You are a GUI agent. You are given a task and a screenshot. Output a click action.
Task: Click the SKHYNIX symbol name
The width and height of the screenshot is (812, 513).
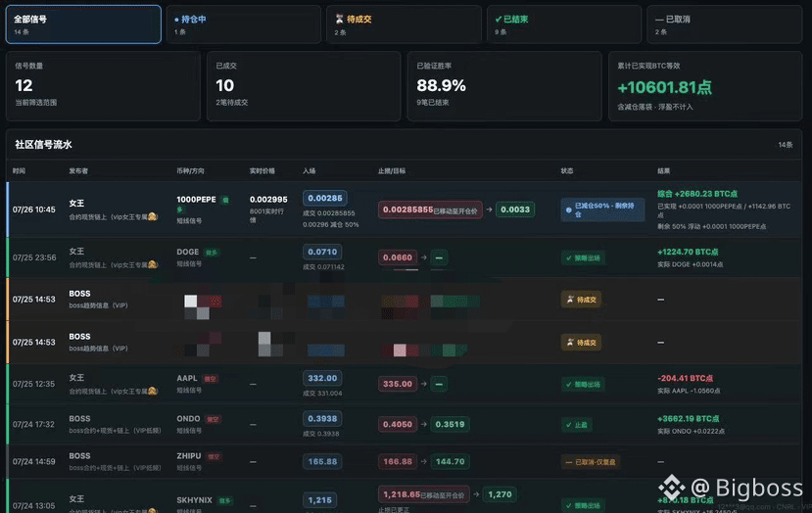click(x=194, y=500)
